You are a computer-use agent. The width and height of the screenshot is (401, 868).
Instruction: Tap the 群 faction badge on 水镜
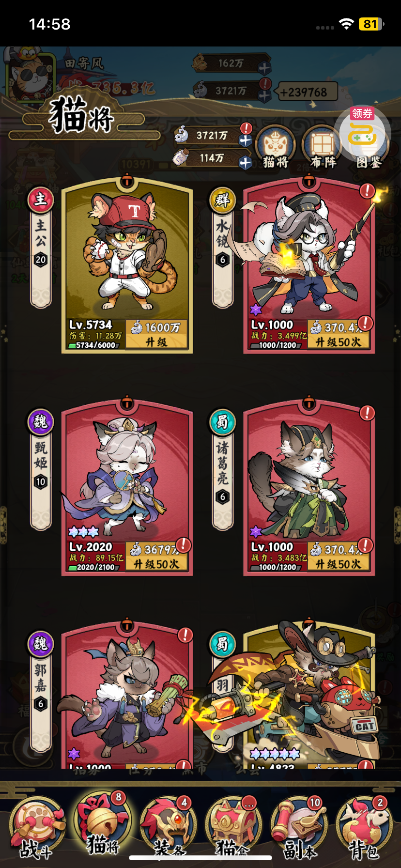(222, 200)
